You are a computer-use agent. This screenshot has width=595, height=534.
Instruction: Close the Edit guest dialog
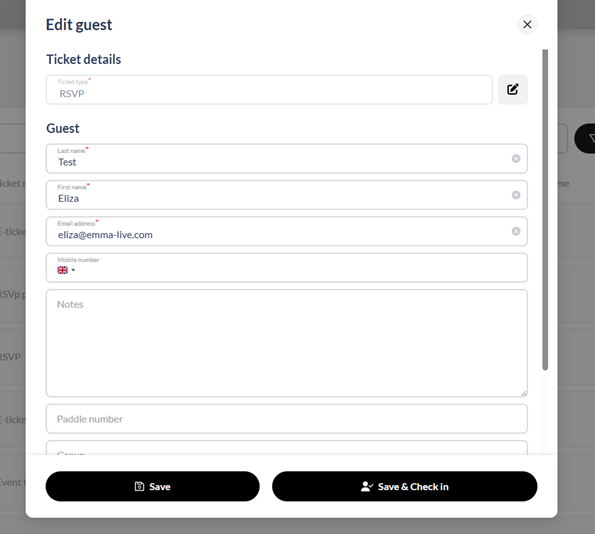[x=527, y=25]
